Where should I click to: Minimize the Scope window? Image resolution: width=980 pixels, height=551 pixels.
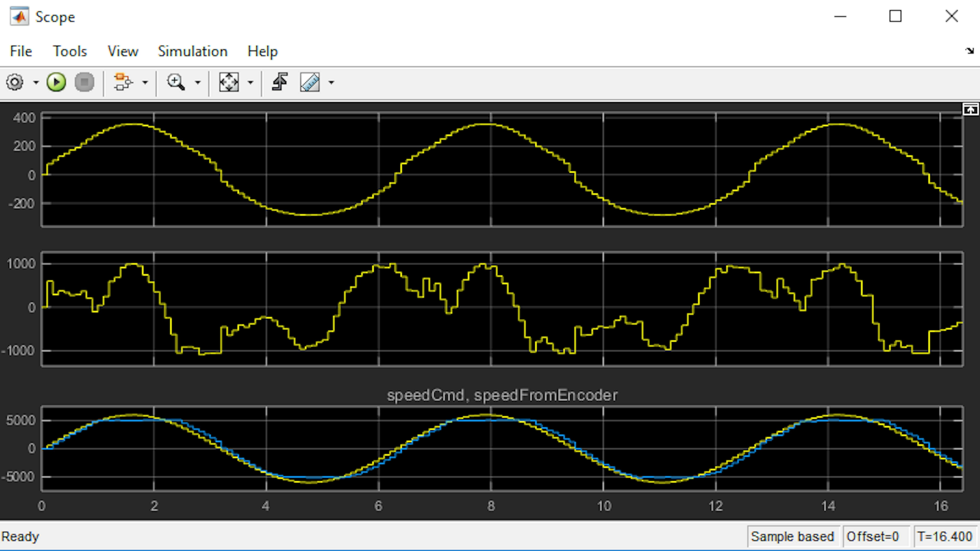coord(840,16)
